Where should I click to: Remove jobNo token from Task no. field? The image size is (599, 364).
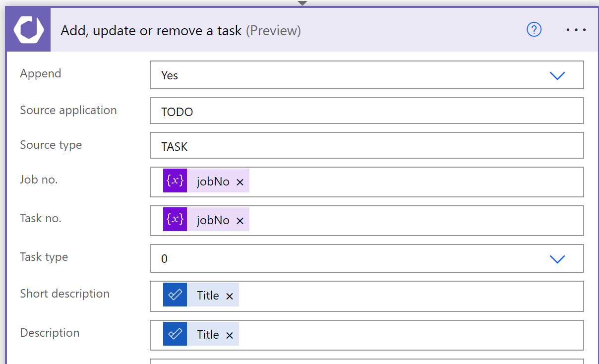click(x=240, y=221)
